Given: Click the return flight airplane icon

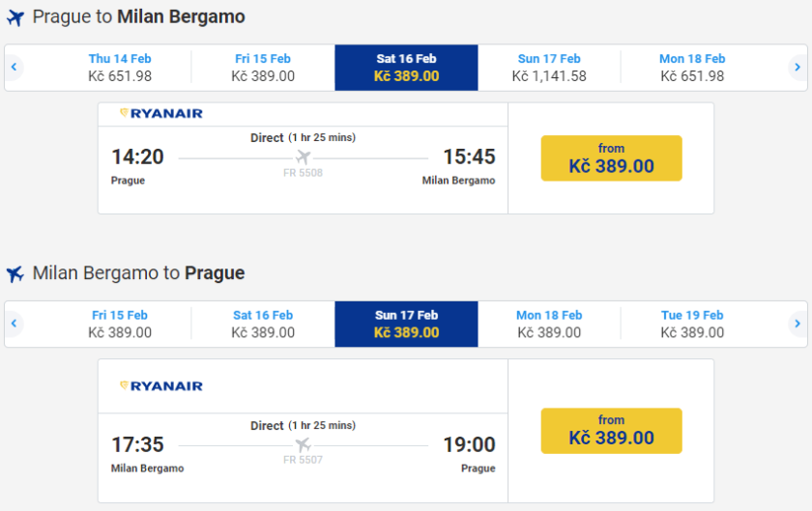Looking at the screenshot, I should (14, 274).
